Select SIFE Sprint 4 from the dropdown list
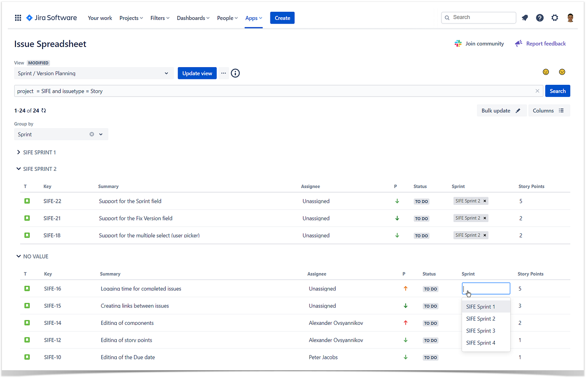 point(486,343)
